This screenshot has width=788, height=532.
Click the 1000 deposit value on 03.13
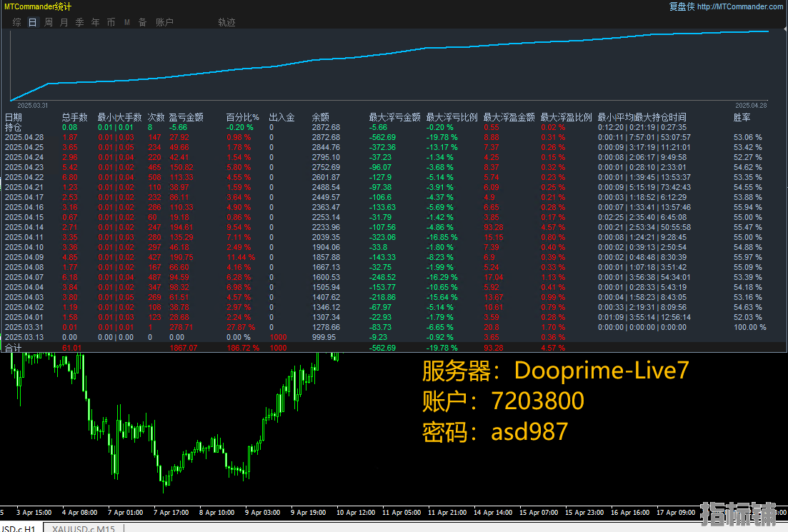pyautogui.click(x=279, y=337)
